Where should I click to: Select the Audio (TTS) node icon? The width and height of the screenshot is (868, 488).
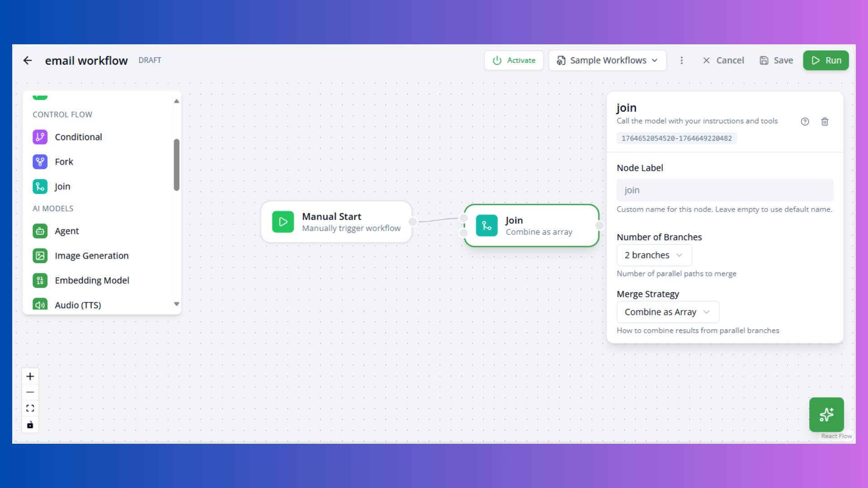[x=40, y=305]
